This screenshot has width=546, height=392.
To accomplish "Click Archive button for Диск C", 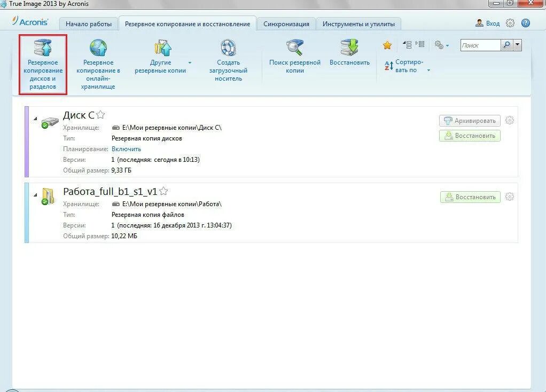I will coord(470,121).
